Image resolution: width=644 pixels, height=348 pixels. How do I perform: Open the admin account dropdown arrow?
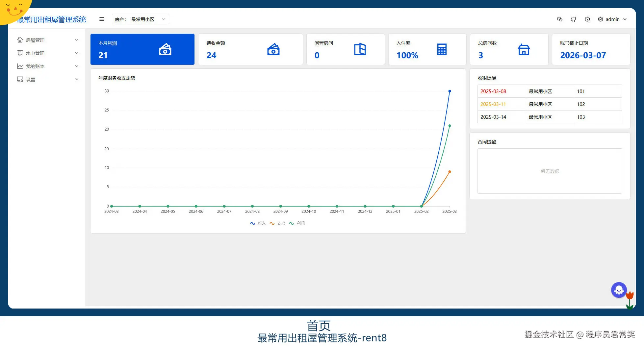[x=625, y=19]
